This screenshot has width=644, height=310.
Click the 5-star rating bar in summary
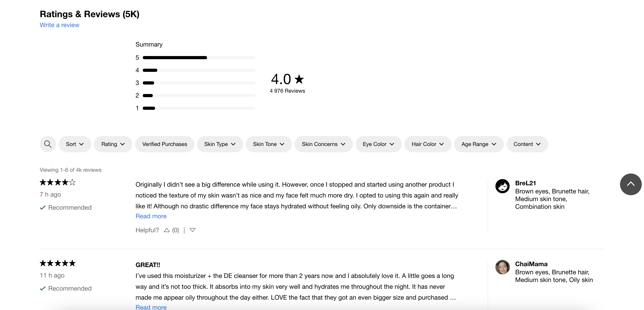click(x=199, y=57)
